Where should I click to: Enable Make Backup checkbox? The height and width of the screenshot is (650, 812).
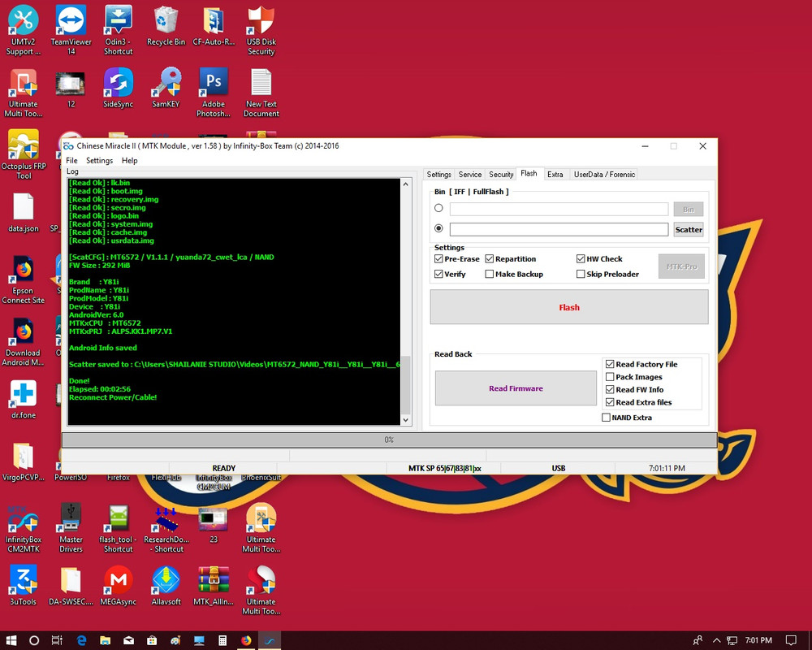[490, 274]
